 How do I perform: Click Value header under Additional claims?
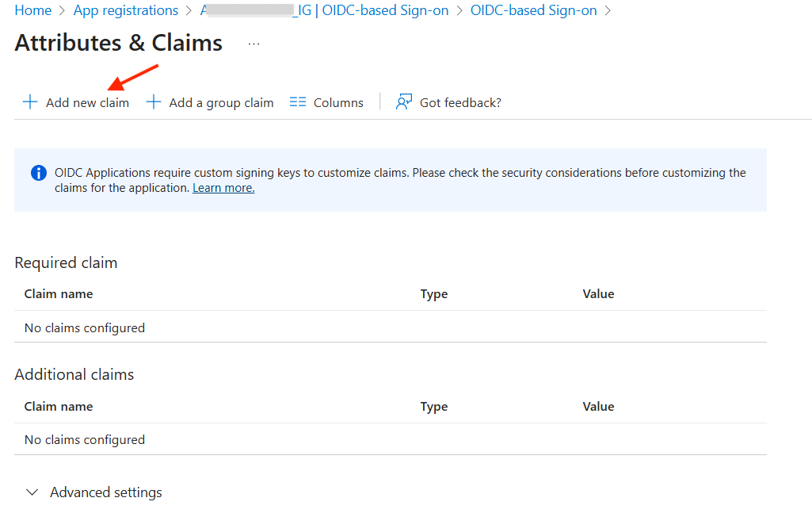point(598,406)
